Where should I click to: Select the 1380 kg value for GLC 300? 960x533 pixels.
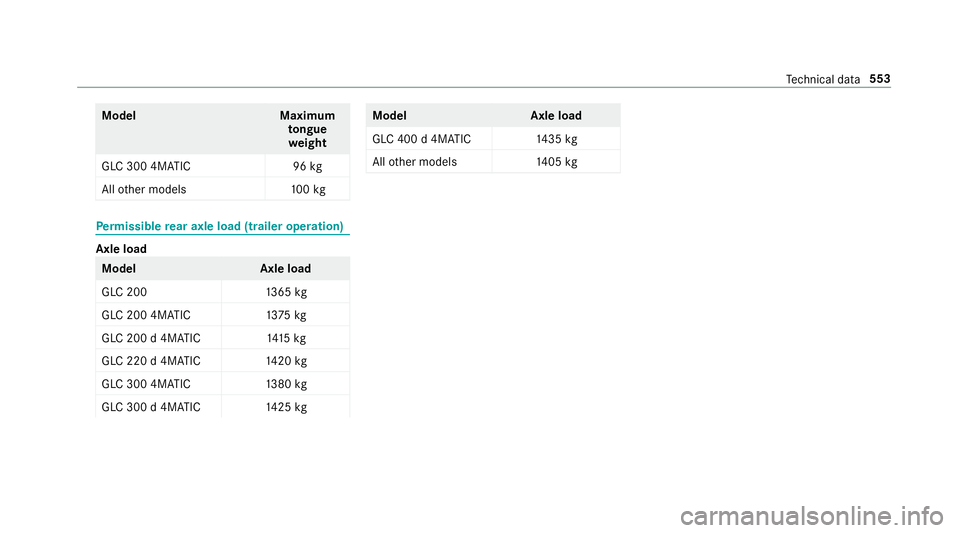point(287,384)
